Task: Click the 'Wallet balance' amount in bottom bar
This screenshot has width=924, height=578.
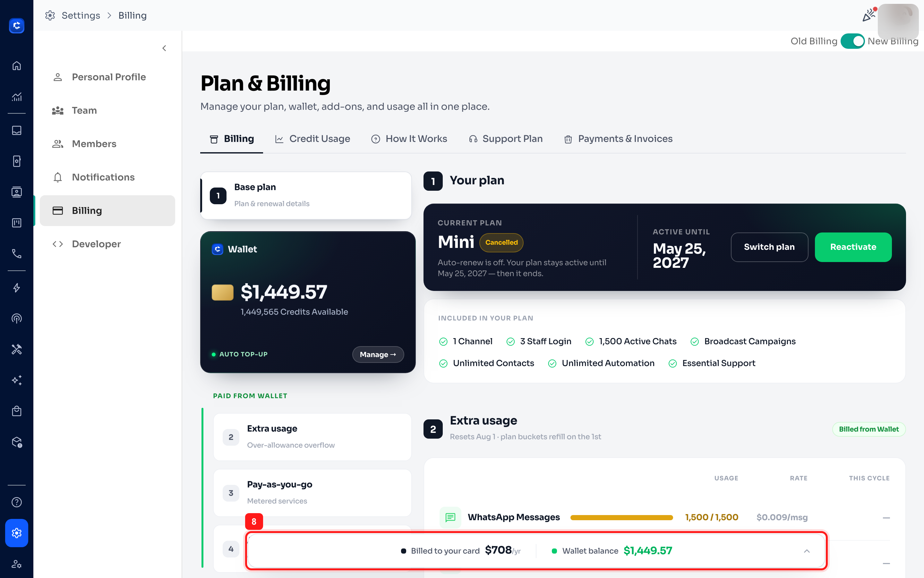Action: tap(648, 550)
